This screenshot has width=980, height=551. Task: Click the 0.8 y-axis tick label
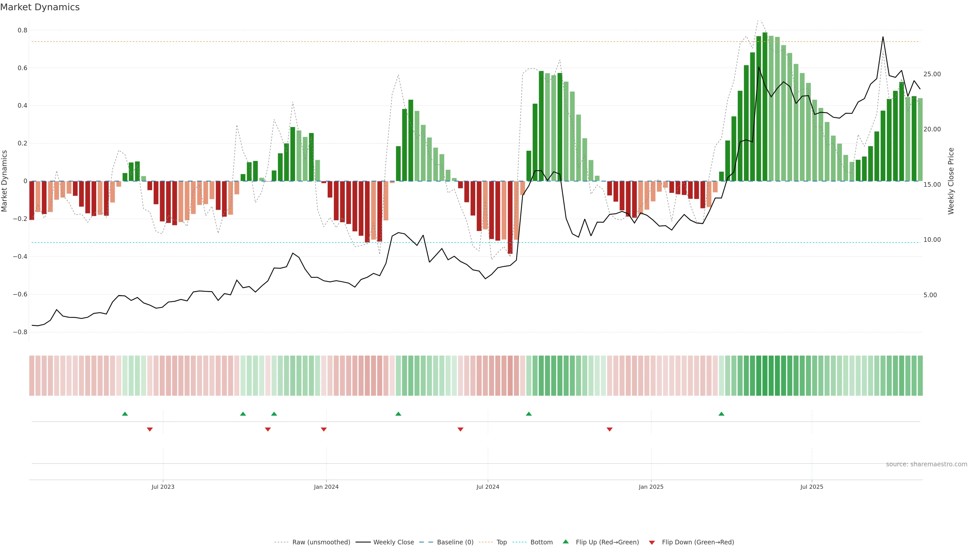(x=22, y=30)
